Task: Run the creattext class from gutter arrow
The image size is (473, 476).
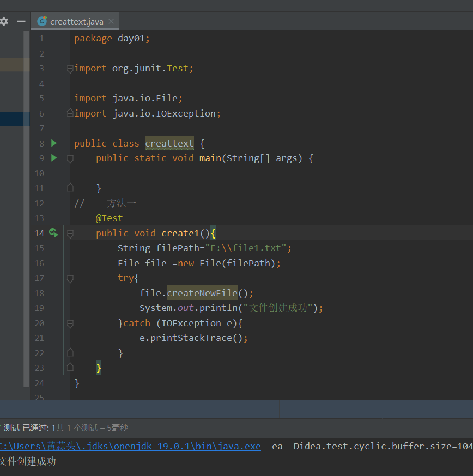Action: pyautogui.click(x=54, y=143)
